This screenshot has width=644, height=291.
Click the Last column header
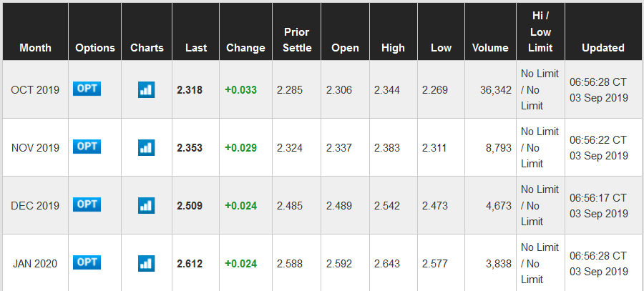pyautogui.click(x=195, y=48)
